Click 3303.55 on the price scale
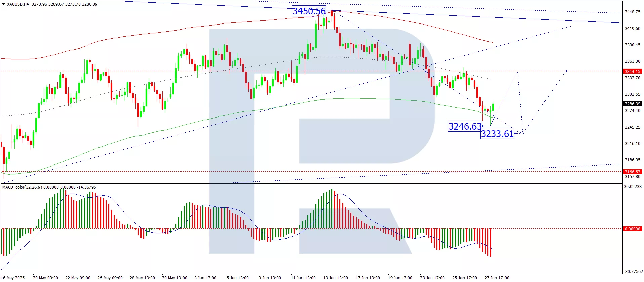Screen dimensions: 644x282 pyautogui.click(x=632, y=94)
